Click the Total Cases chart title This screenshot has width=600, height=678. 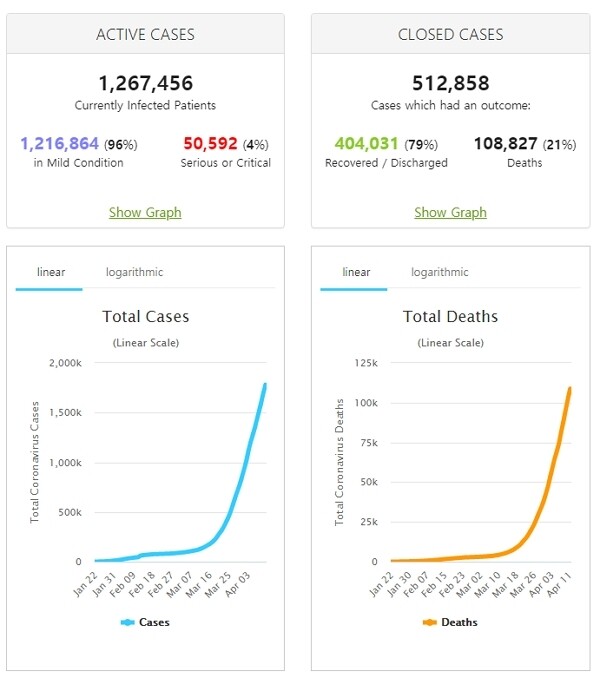click(x=145, y=317)
